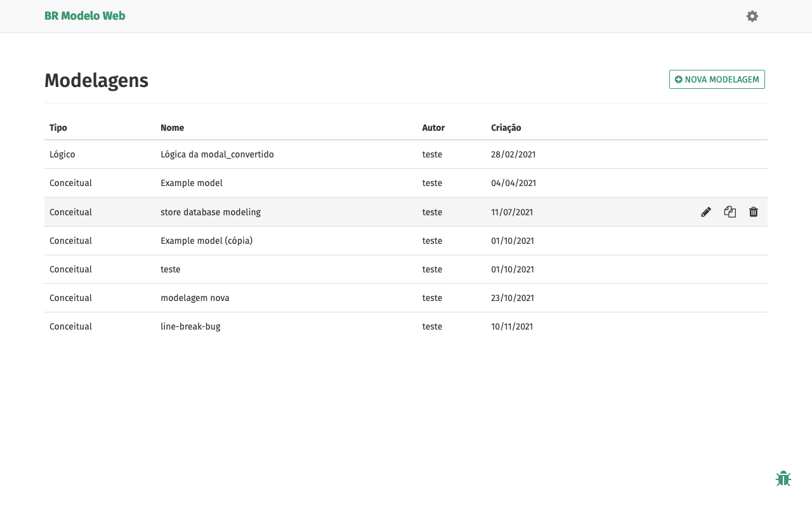
Task: Click the Modelagens page heading
Action: [96, 80]
